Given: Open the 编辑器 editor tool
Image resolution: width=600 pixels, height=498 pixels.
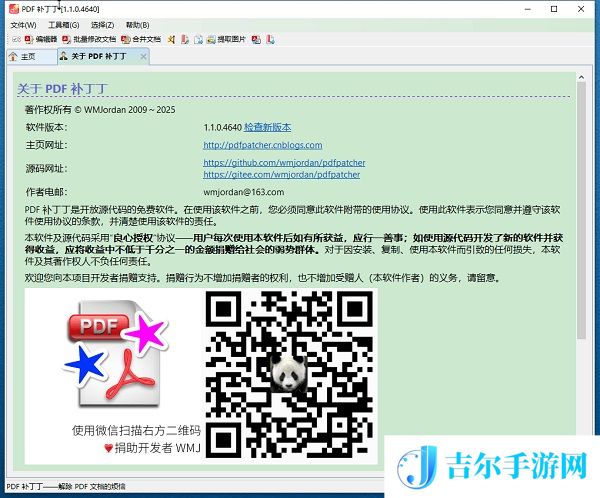Looking at the screenshot, I should (x=41, y=39).
